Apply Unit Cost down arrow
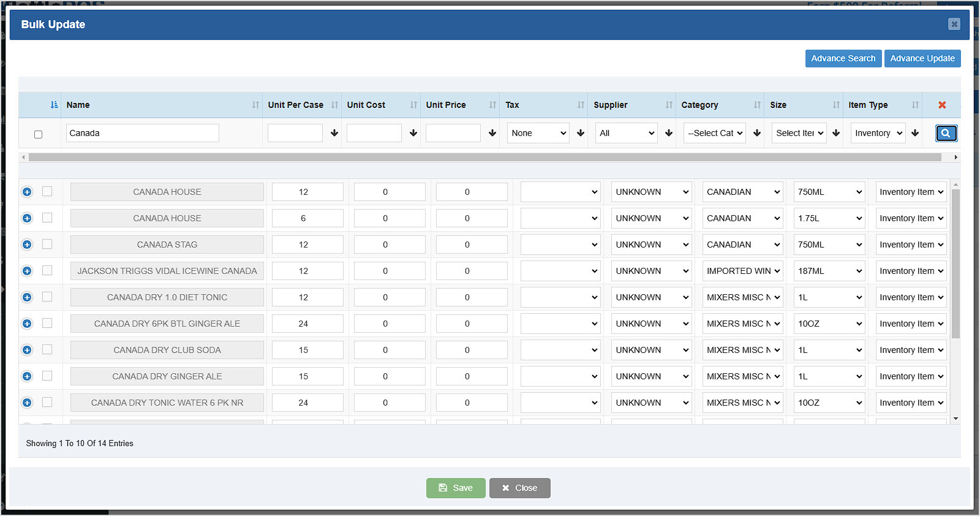The image size is (980, 516). (x=413, y=133)
